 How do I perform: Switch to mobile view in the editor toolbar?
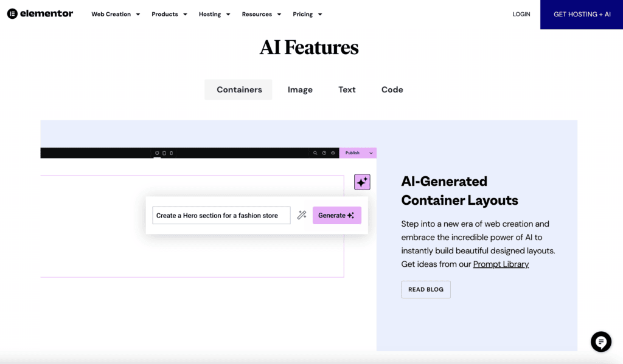click(171, 153)
